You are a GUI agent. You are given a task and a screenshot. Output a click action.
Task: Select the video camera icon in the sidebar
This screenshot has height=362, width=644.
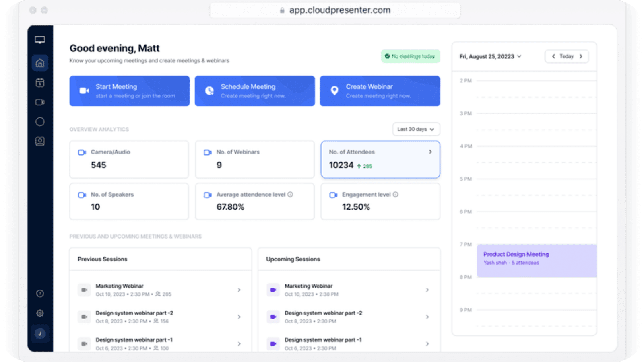[x=40, y=102]
